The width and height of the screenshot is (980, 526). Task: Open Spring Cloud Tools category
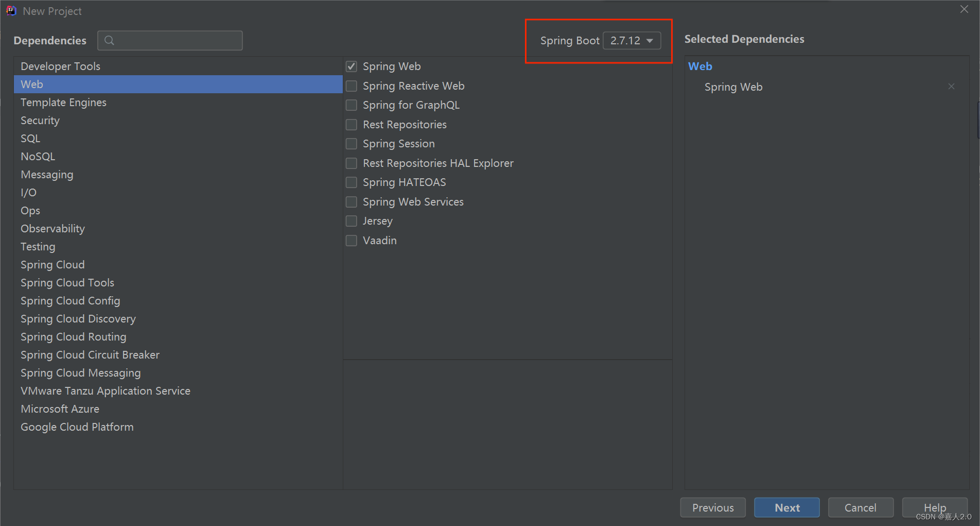[178, 282]
